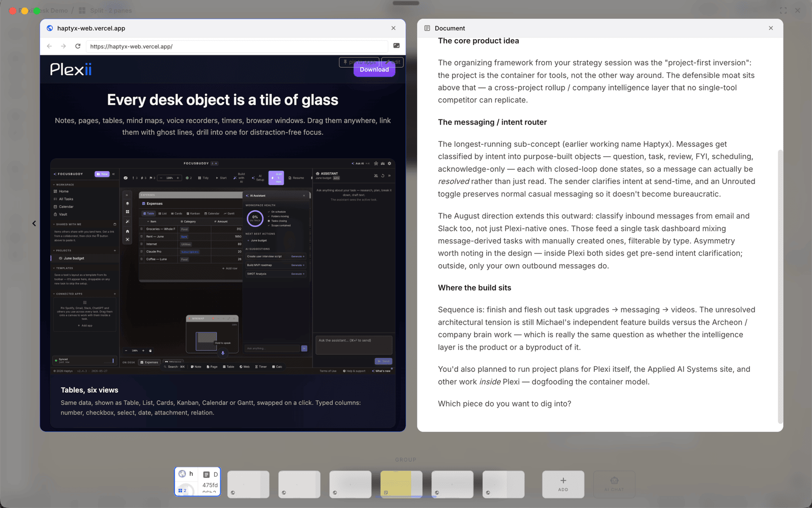The height and width of the screenshot is (508, 812).
Task: Open the yellow note tile in dock
Action: click(401, 484)
